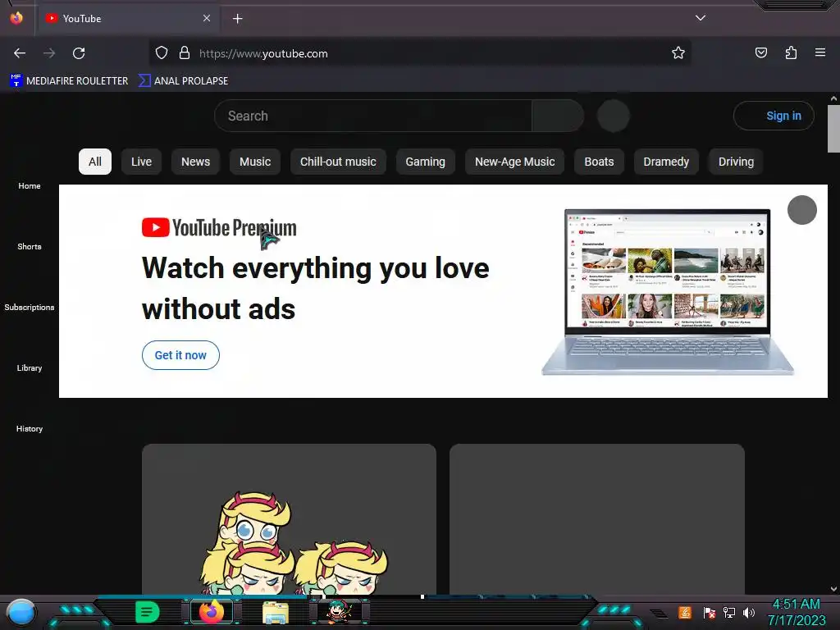Click the laptop image in Premium banner

click(668, 292)
